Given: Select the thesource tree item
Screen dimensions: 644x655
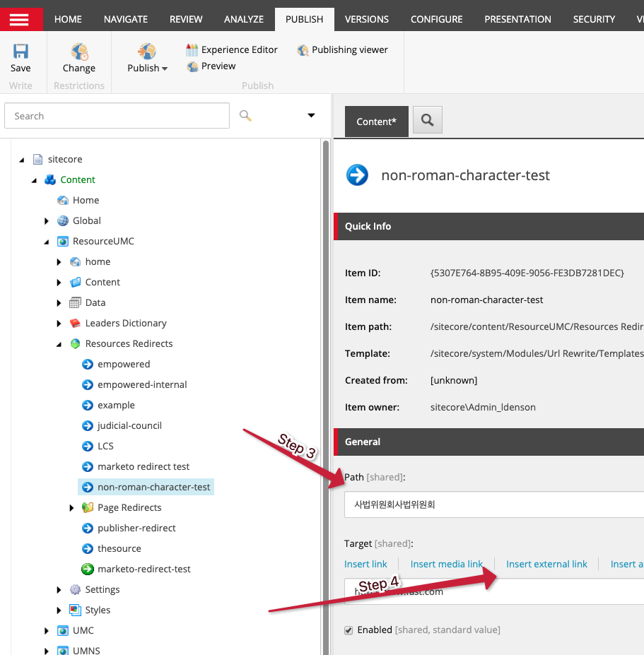Looking at the screenshot, I should [119, 548].
